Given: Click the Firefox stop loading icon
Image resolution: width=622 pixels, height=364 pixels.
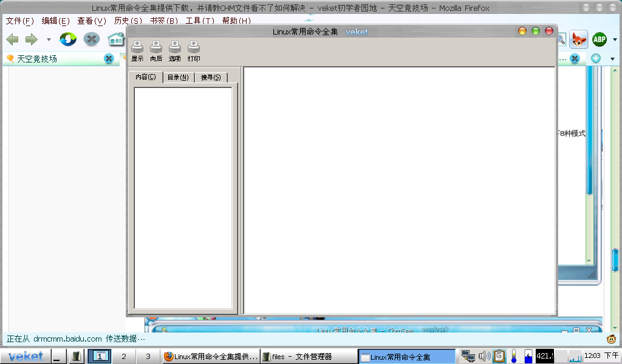Looking at the screenshot, I should click(91, 39).
